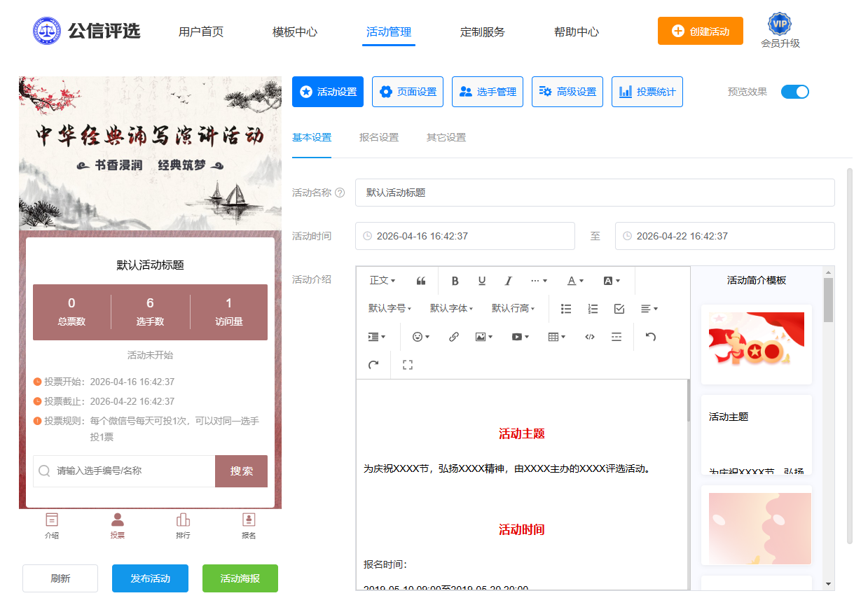The image size is (868, 612).
Task: Click the 搜索 button in preview
Action: pos(241,471)
